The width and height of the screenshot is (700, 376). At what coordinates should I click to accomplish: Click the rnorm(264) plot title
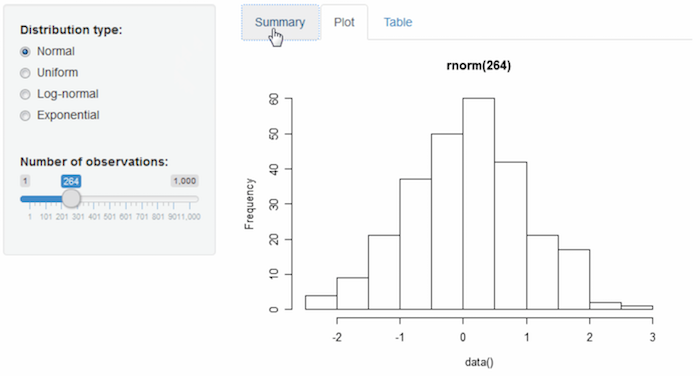click(x=479, y=66)
